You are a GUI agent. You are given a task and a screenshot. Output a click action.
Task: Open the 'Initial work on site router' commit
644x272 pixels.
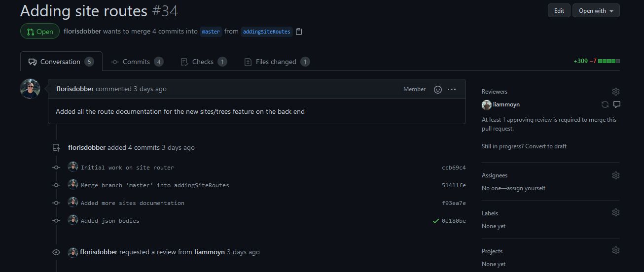(127, 168)
